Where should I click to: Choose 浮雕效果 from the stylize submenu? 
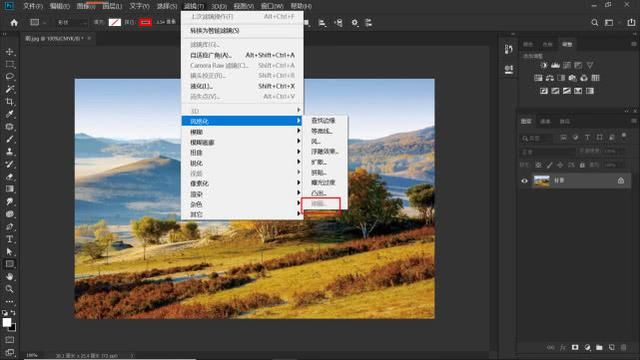(325, 151)
